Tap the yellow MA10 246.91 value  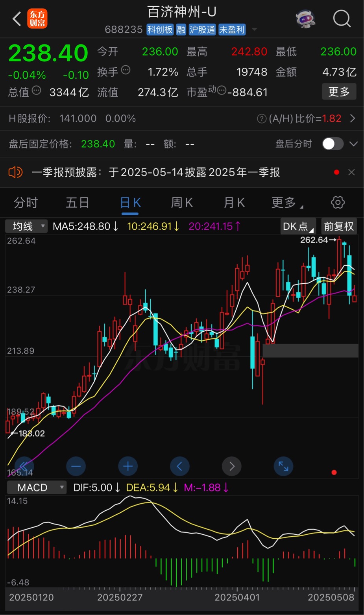[153, 226]
